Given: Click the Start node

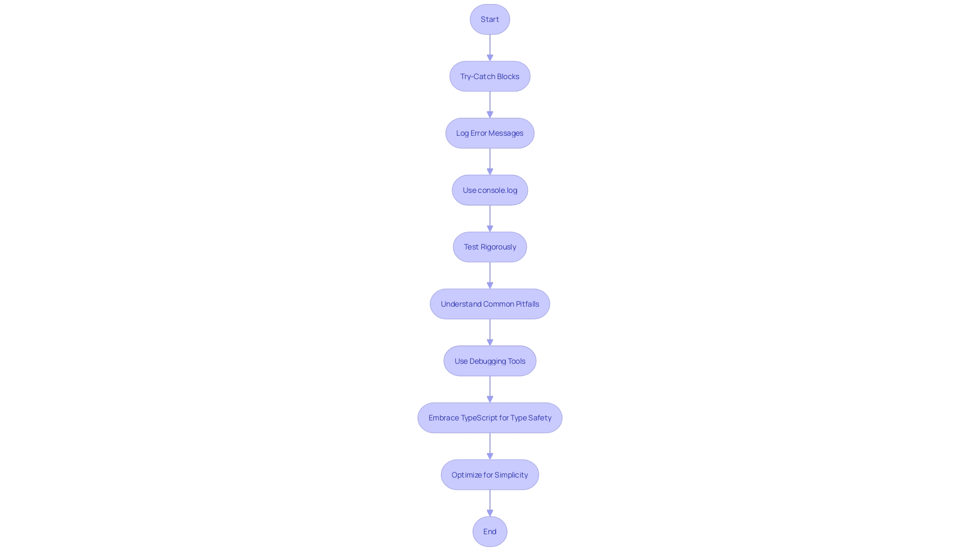Looking at the screenshot, I should pyautogui.click(x=489, y=19).
